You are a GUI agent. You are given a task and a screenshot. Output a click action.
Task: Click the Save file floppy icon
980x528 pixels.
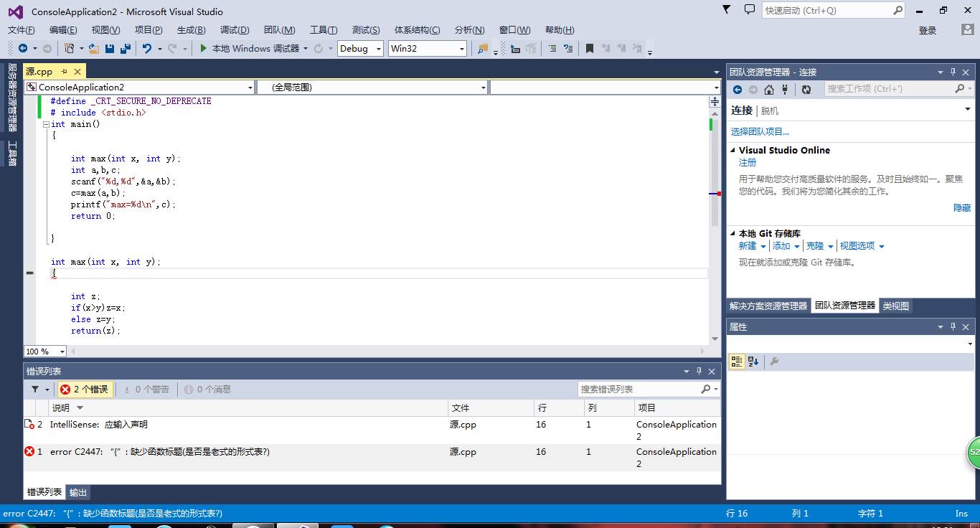[110, 49]
